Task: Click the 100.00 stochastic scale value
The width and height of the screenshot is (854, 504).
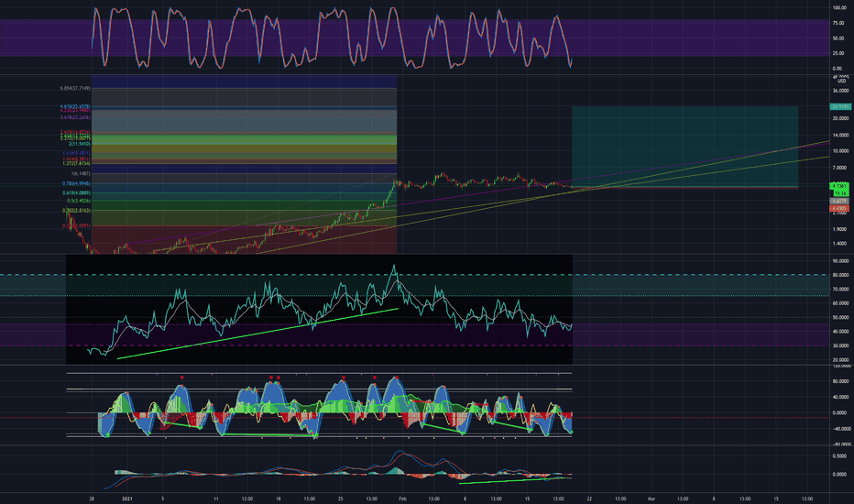Action: pyautogui.click(x=838, y=8)
